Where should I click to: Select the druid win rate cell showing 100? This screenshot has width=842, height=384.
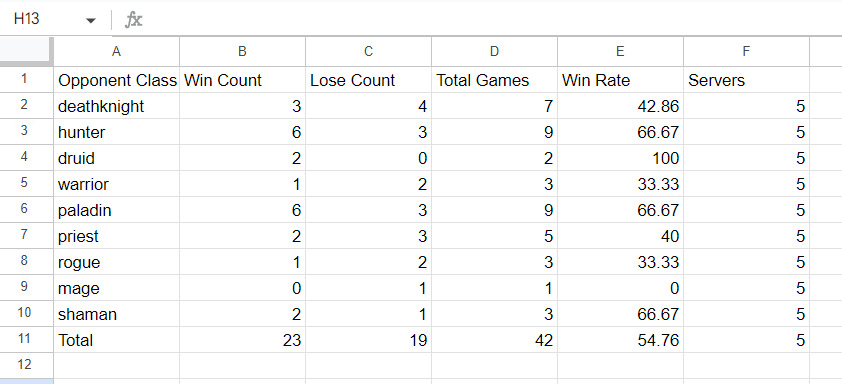(620, 158)
